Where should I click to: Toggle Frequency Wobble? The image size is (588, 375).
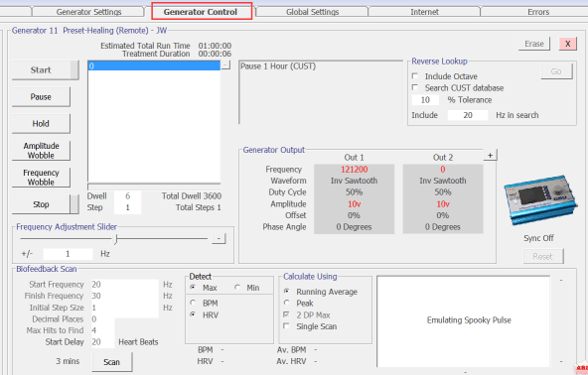tap(41, 178)
